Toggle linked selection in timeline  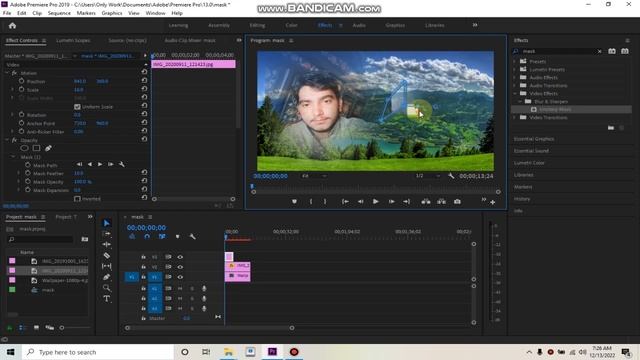162,236
